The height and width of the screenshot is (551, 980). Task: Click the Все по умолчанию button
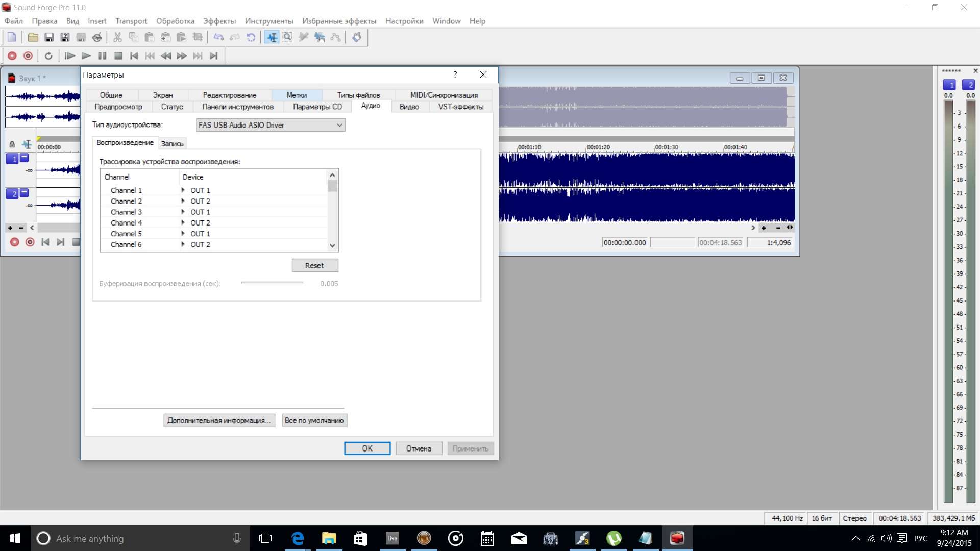(x=314, y=420)
